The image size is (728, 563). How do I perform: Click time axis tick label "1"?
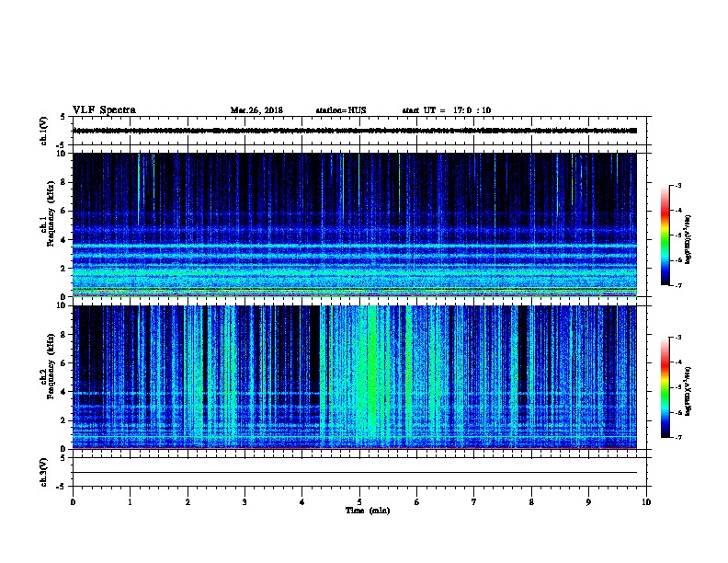[x=130, y=501]
